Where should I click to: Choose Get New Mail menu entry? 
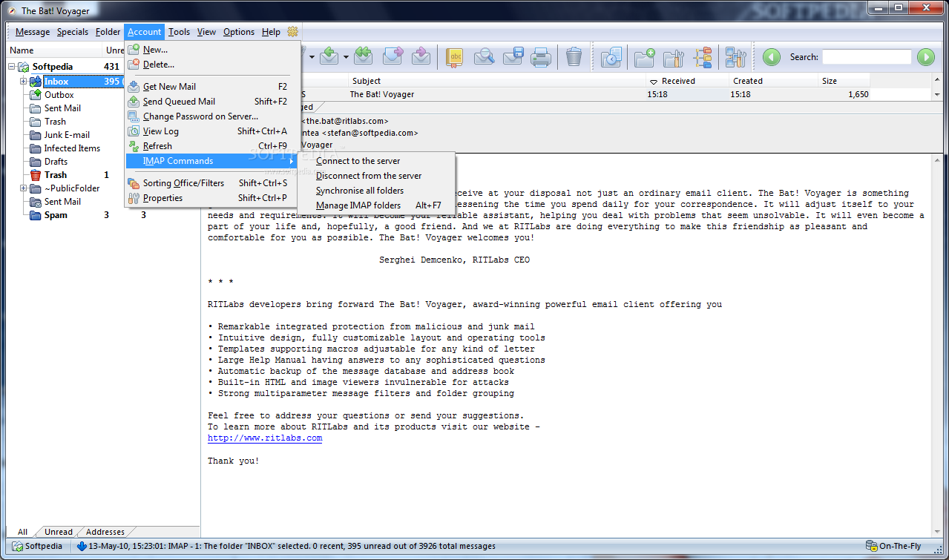212,87
